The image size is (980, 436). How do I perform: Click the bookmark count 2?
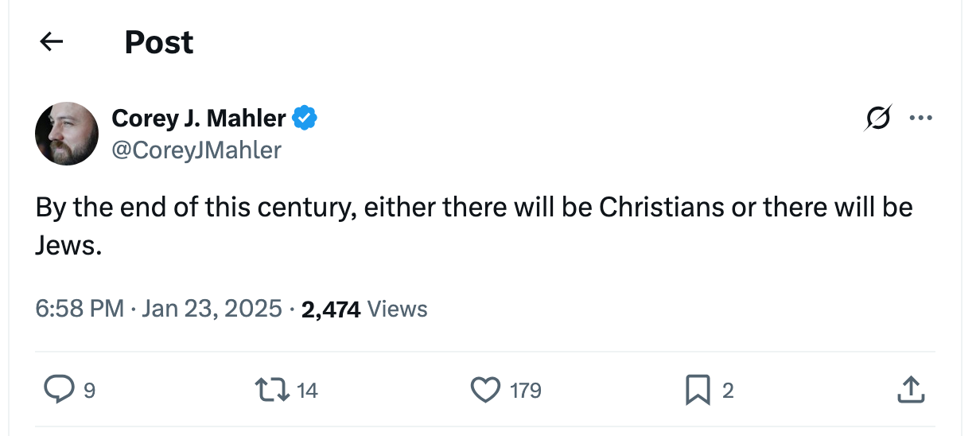pos(728,391)
